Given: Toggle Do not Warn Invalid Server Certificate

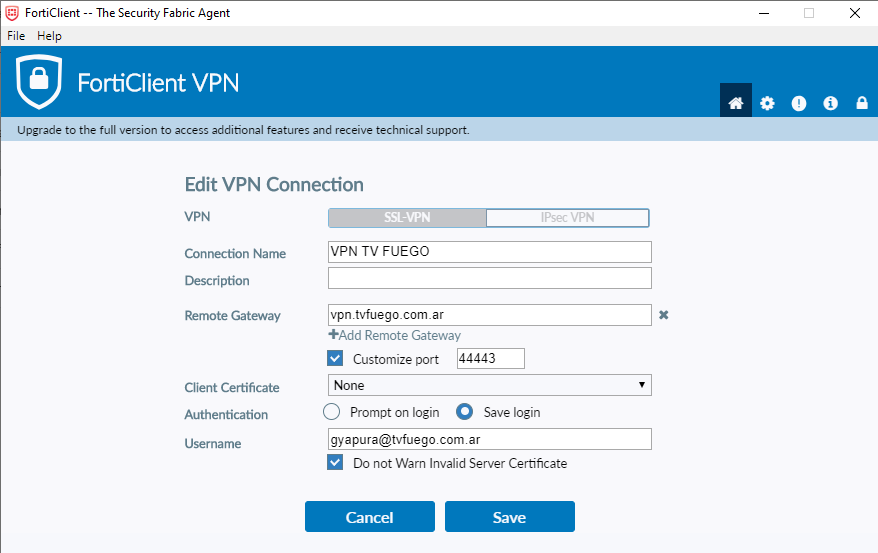Looking at the screenshot, I should (335, 462).
